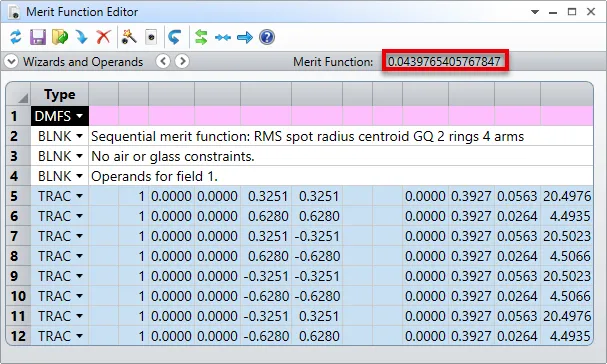The height and width of the screenshot is (364, 607).
Task: Click the blue Update Window refresh icon
Action: [16, 37]
